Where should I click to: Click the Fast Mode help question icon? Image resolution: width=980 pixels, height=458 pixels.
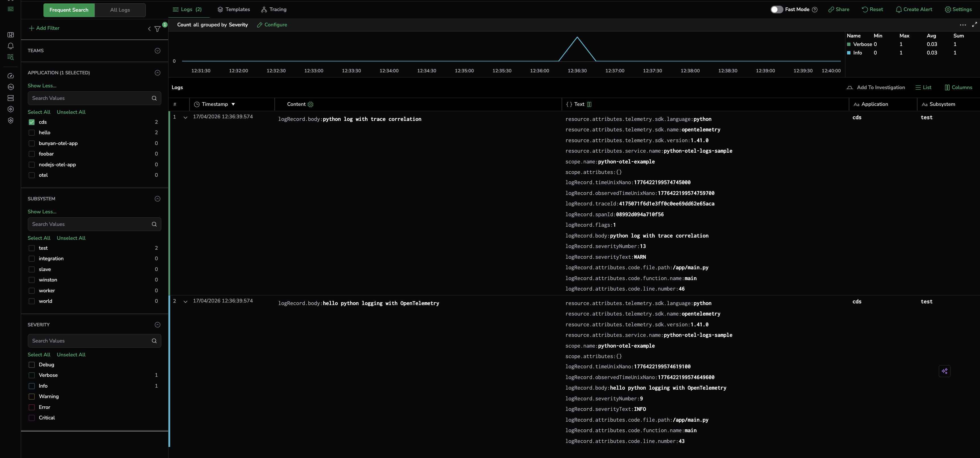point(814,9)
